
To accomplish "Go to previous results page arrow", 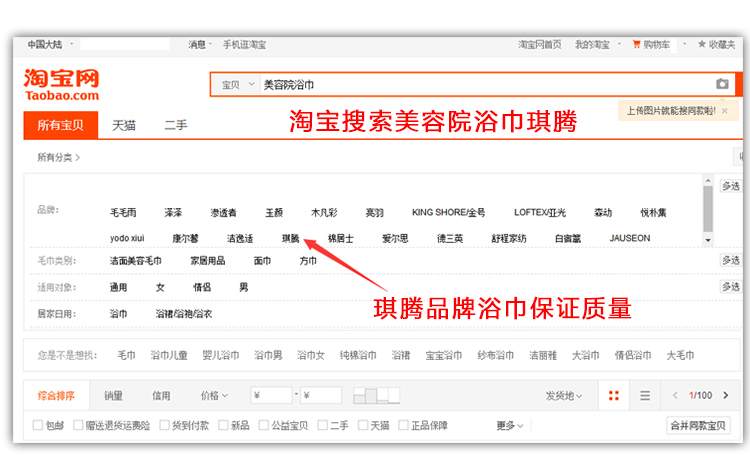I will click(x=675, y=395).
